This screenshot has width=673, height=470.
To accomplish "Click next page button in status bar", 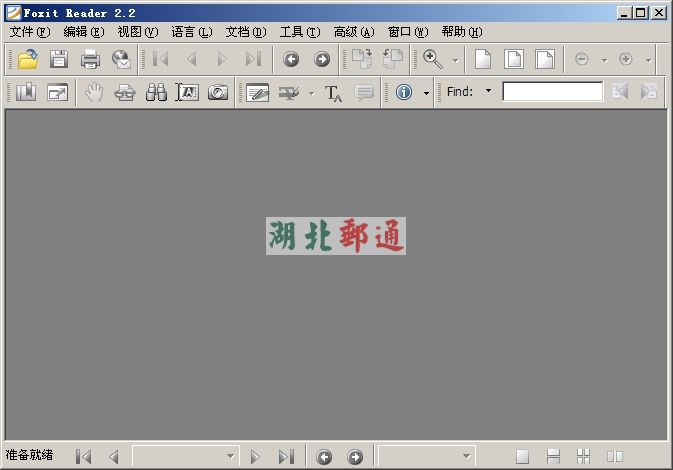I will (255, 457).
